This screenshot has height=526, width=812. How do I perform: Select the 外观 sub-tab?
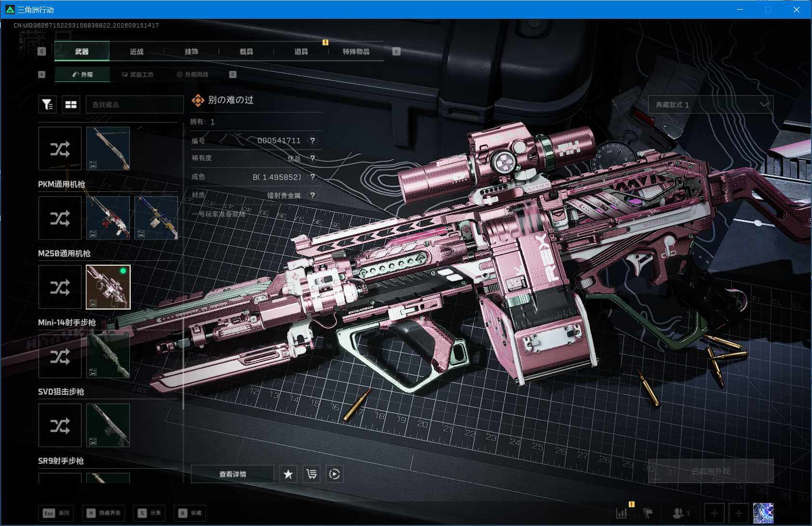82,74
